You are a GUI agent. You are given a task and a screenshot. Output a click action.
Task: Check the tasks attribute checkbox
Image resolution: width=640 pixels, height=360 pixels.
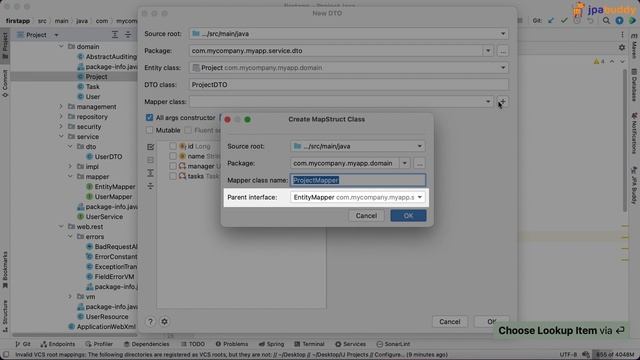[173, 176]
